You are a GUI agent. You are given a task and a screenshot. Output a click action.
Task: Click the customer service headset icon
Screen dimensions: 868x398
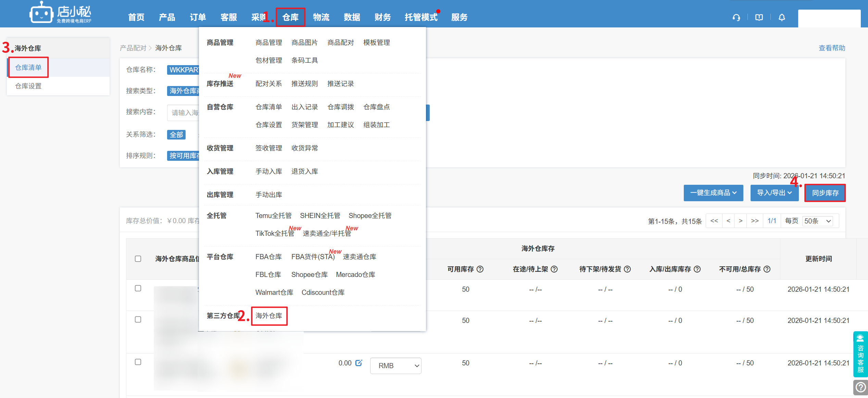click(x=736, y=17)
